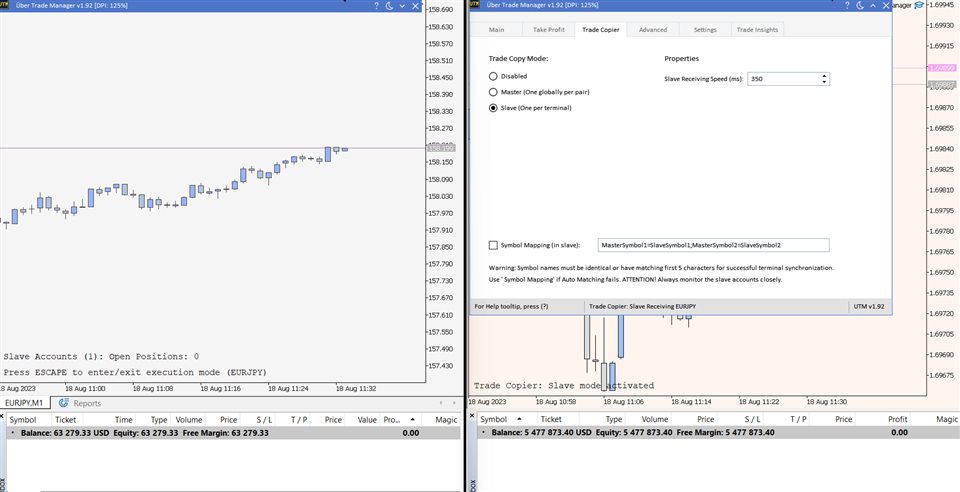This screenshot has width=960, height=492.
Task: Switch to the Take Profit tab
Action: coord(548,30)
